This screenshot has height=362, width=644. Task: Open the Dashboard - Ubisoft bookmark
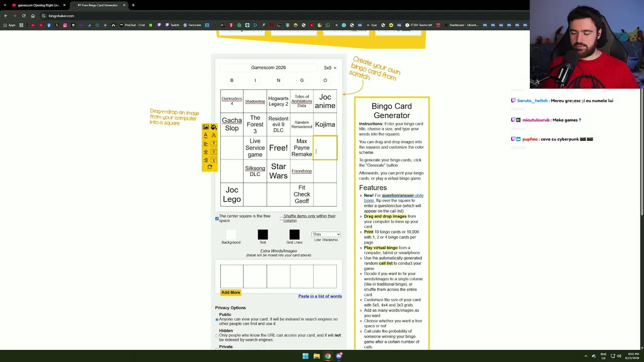pos(461,25)
